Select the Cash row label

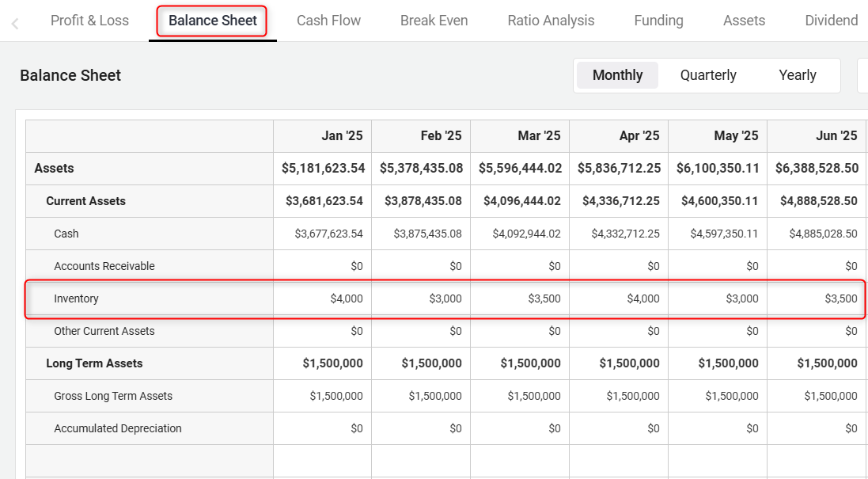coord(66,234)
